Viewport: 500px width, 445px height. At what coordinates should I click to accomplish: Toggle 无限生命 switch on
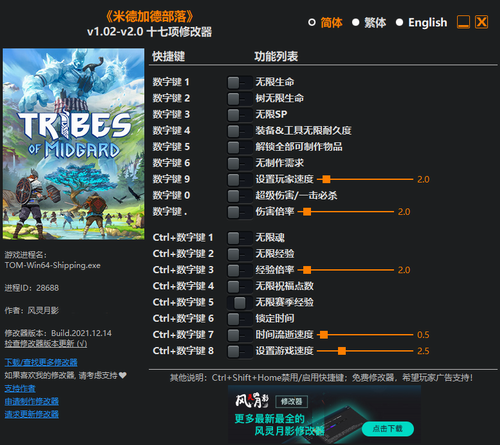click(x=239, y=82)
